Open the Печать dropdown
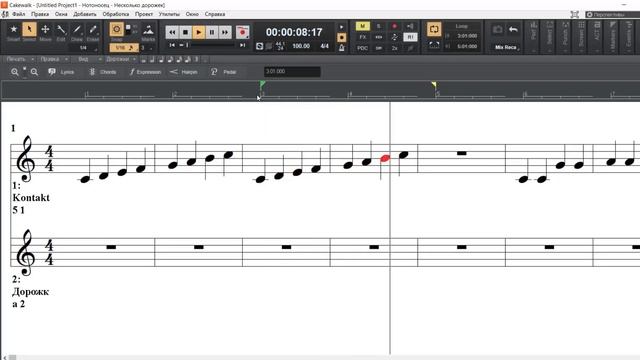640x360 pixels. click(x=19, y=59)
